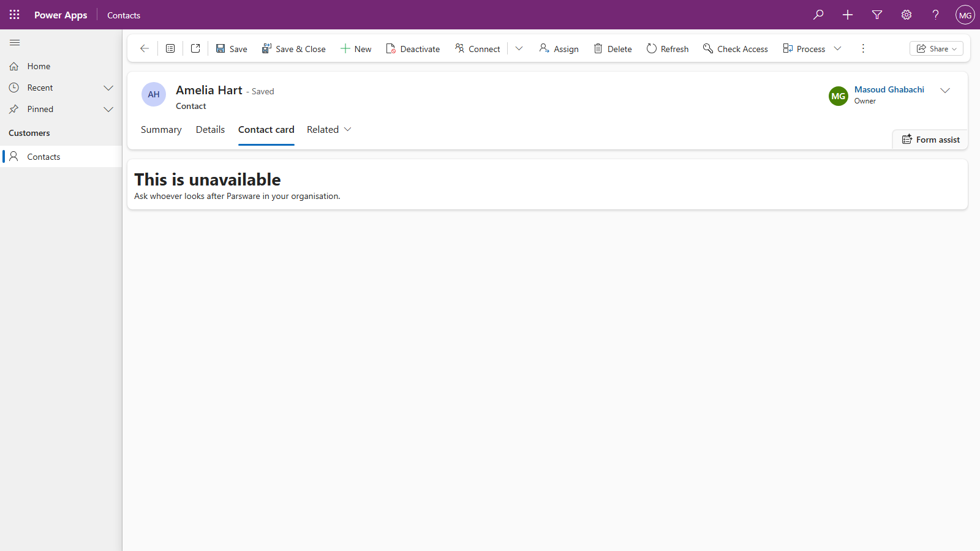
Task: Open the Related tab menu
Action: click(329, 130)
